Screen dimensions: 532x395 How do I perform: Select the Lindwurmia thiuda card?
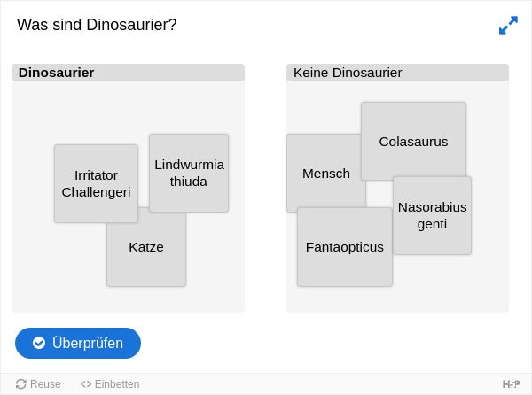tap(189, 173)
